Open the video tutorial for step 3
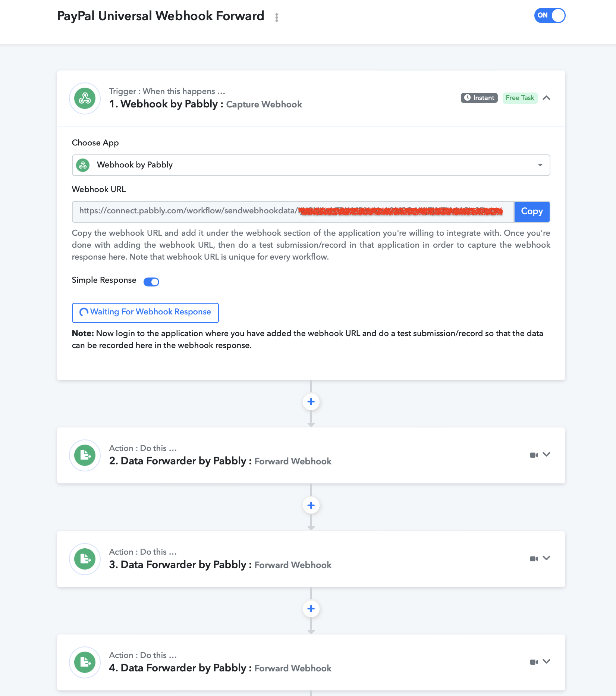The image size is (616, 696). coord(534,559)
